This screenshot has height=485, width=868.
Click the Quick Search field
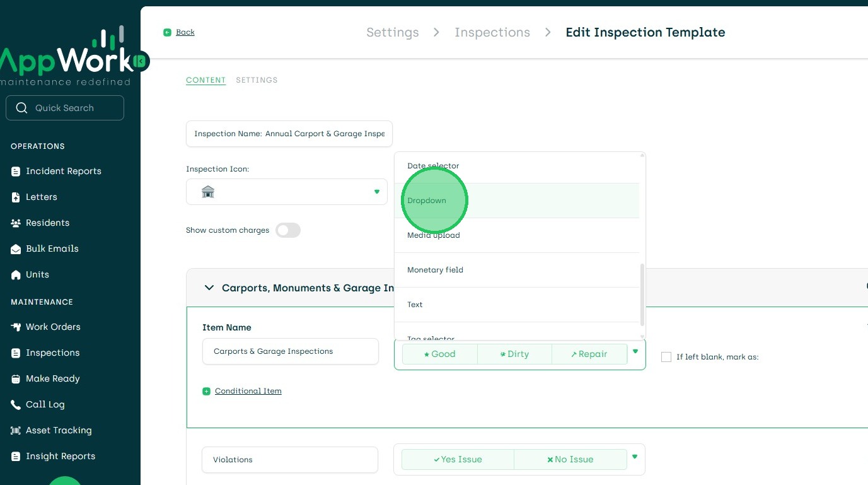[x=65, y=108]
